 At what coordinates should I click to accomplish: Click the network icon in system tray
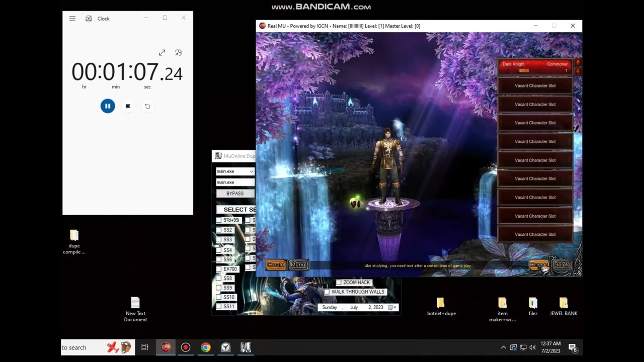(523, 347)
